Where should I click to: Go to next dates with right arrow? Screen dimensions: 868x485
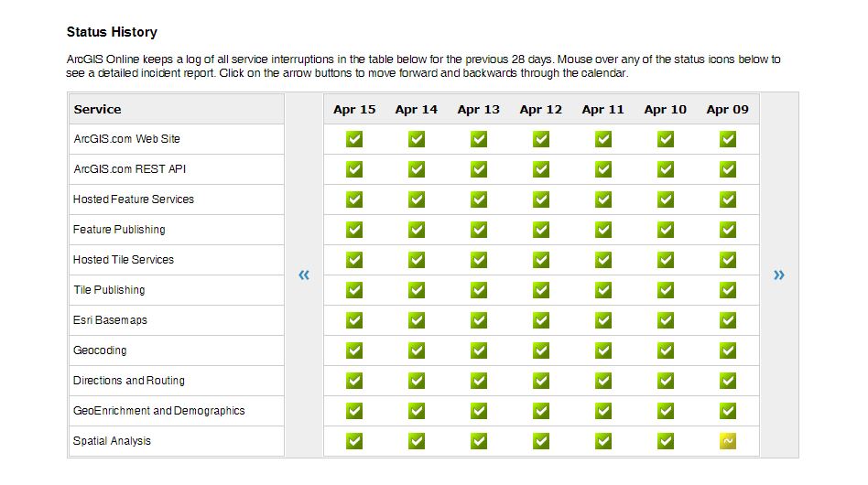tap(779, 275)
